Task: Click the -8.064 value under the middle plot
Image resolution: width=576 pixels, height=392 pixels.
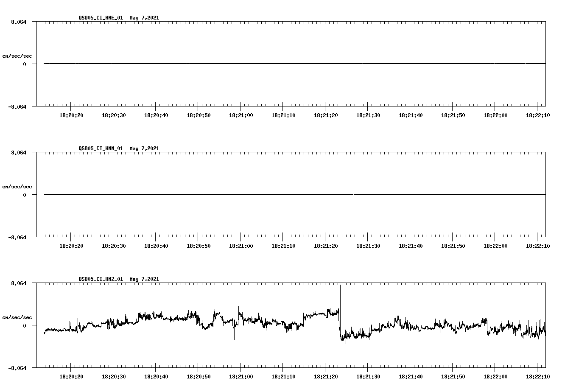Action: coord(16,238)
